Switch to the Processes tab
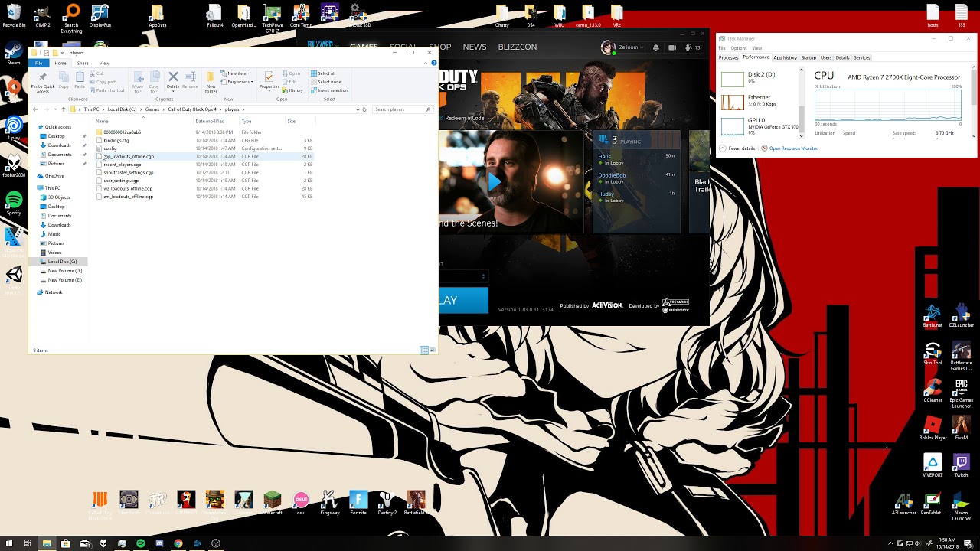980x551 pixels. click(728, 57)
